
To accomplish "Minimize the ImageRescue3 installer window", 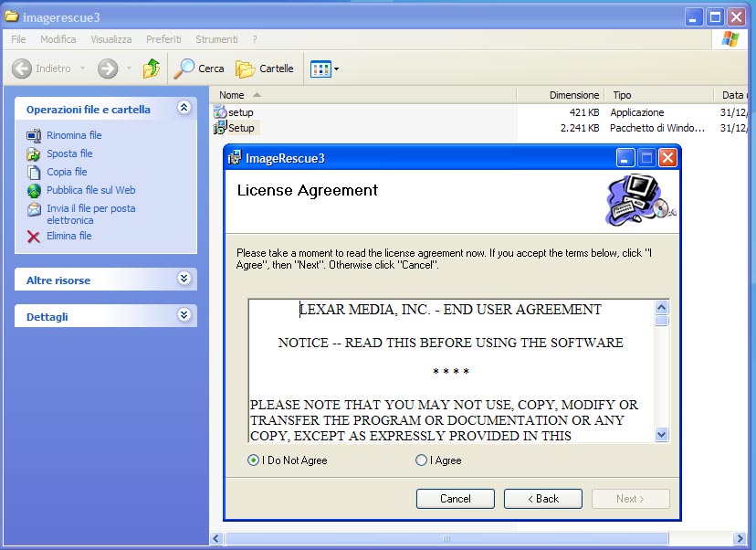I will click(625, 158).
